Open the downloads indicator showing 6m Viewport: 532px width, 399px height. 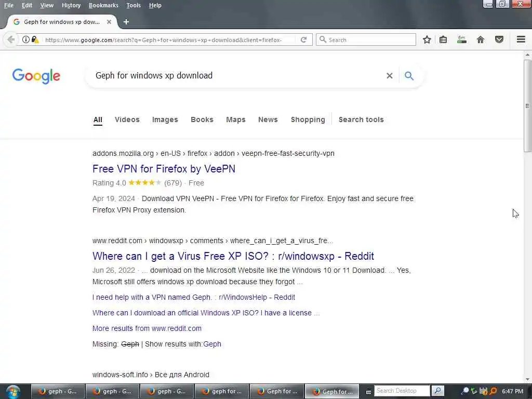coord(462,39)
